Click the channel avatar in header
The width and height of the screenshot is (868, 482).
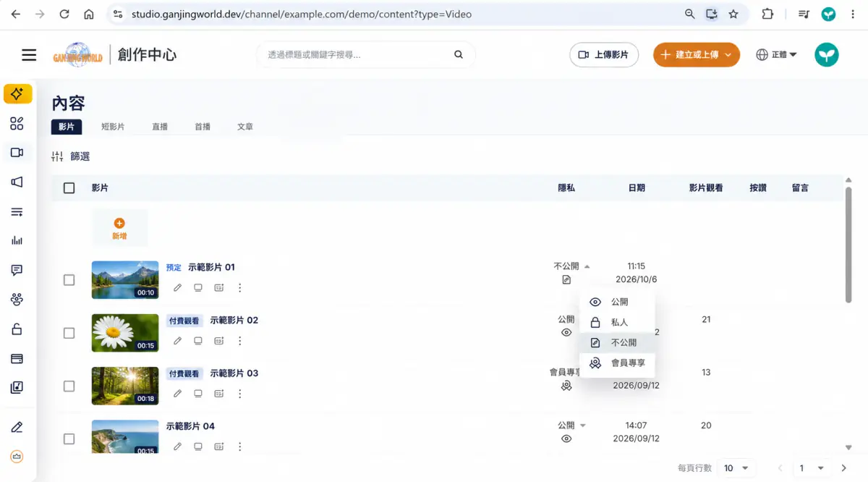point(826,55)
